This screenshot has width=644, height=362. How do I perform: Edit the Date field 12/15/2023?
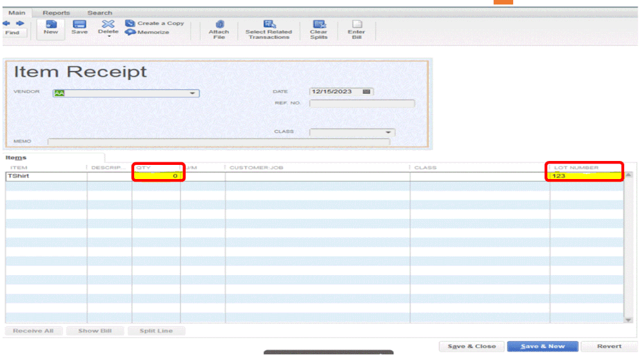[x=335, y=91]
